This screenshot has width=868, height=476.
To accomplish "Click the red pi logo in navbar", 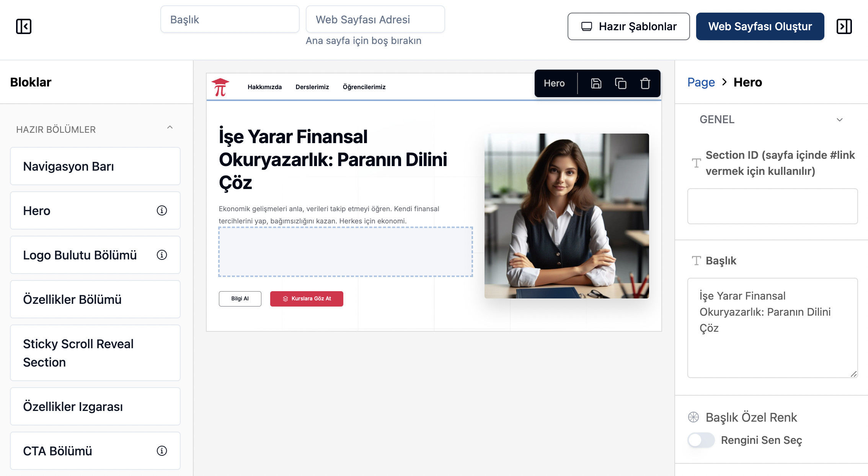I will (220, 87).
